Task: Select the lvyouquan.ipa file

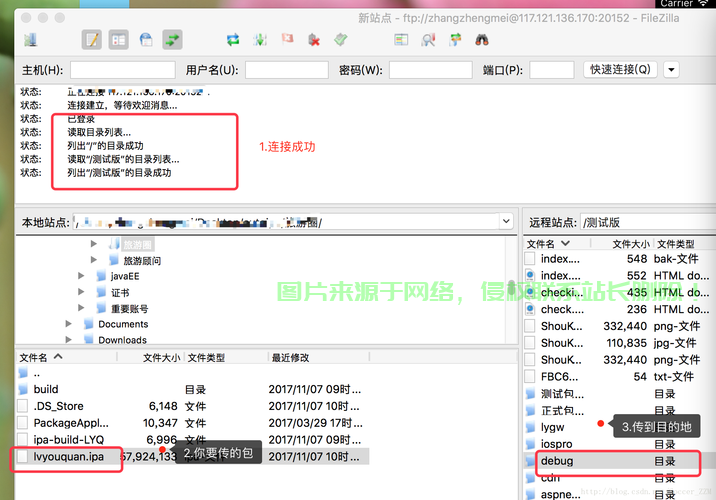Action: (x=68, y=456)
